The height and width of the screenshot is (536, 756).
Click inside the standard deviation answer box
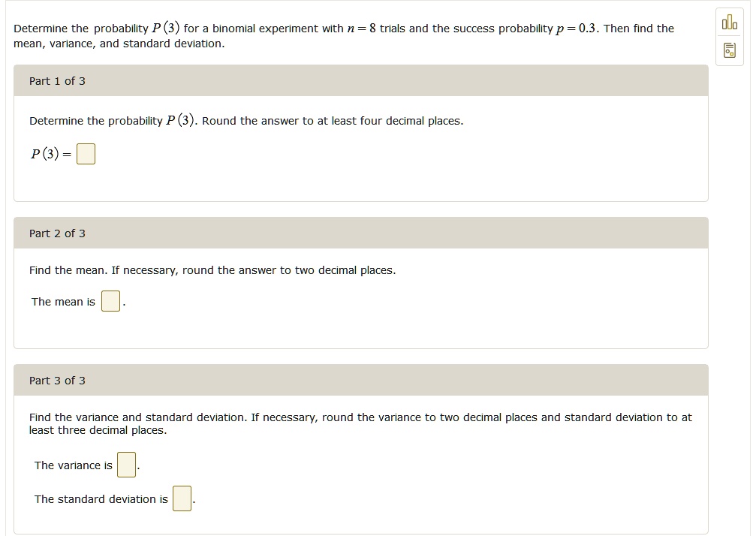(x=182, y=498)
